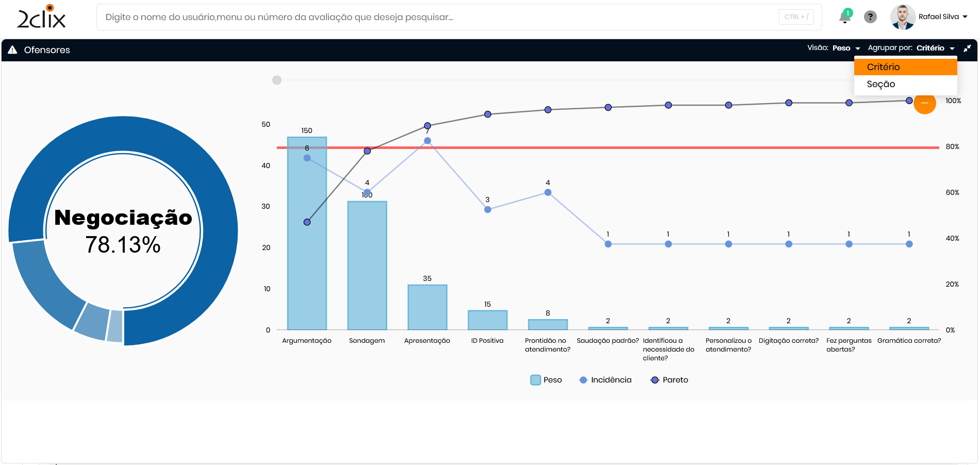Open the notifications bell
The width and height of the screenshot is (980, 465).
point(844,17)
